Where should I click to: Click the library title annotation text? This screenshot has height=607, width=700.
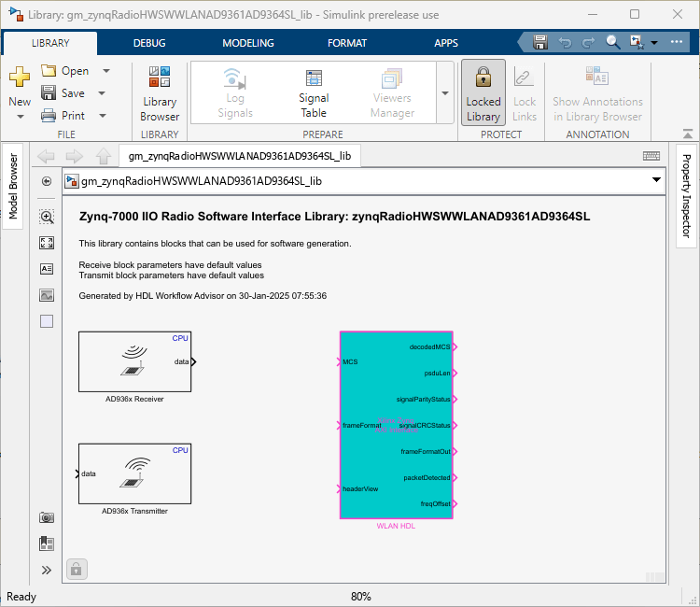tap(334, 217)
